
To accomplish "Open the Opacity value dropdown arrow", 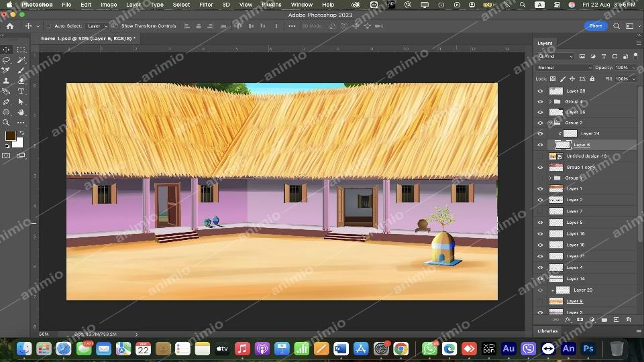I will point(632,68).
